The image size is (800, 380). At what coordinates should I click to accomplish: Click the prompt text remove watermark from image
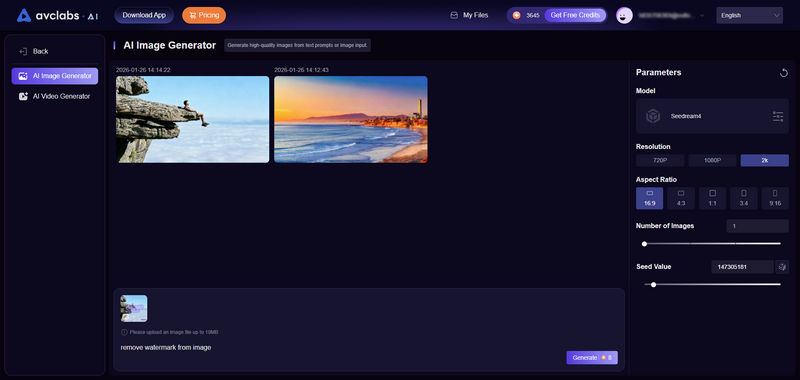tap(166, 348)
